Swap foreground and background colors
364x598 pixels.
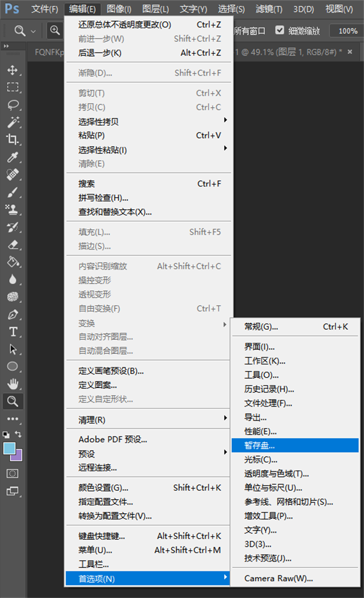[19, 434]
